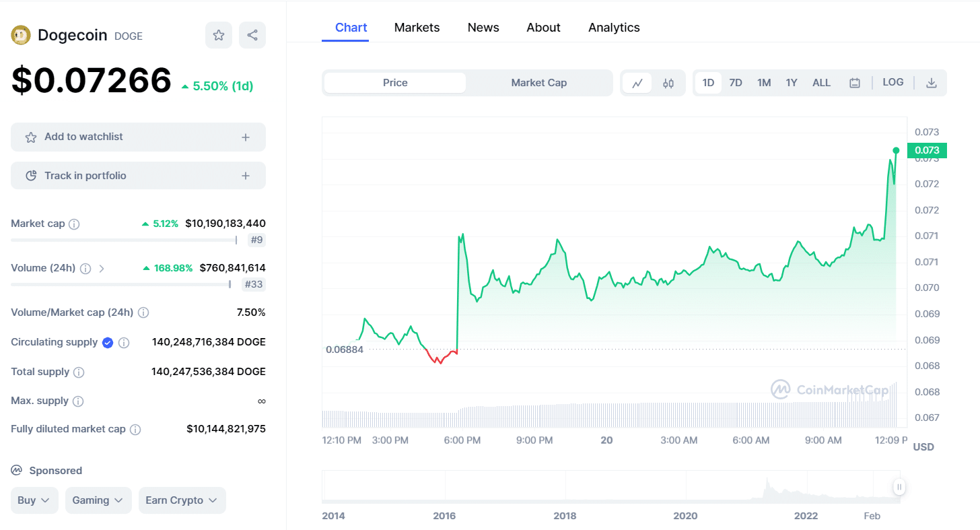
Task: Click the timeline range handle near Feb
Action: click(899, 487)
